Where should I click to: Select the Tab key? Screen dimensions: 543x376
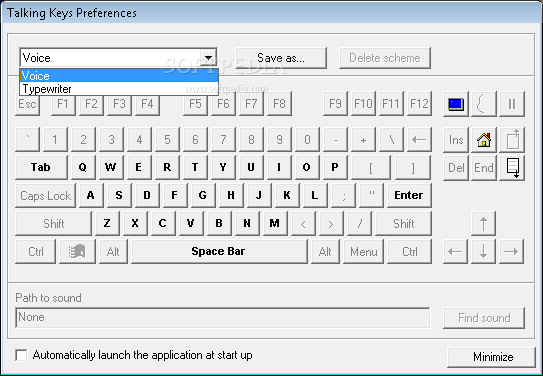[41, 168]
